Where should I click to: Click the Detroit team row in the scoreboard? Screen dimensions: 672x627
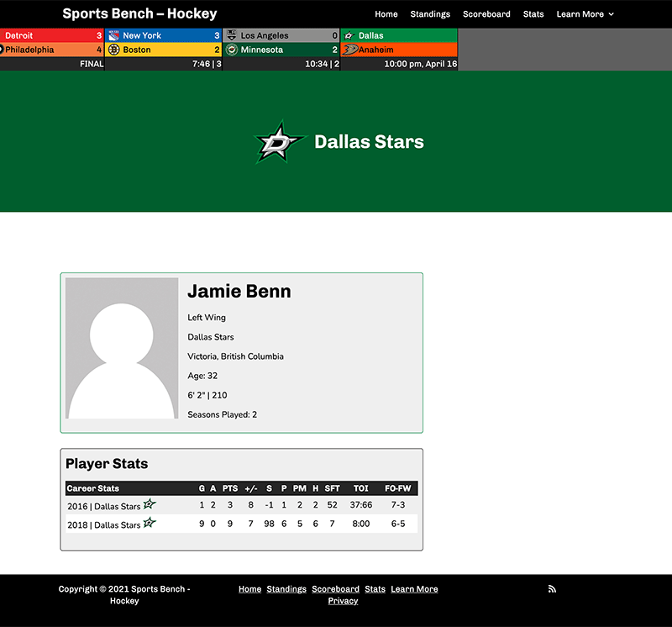[52, 35]
